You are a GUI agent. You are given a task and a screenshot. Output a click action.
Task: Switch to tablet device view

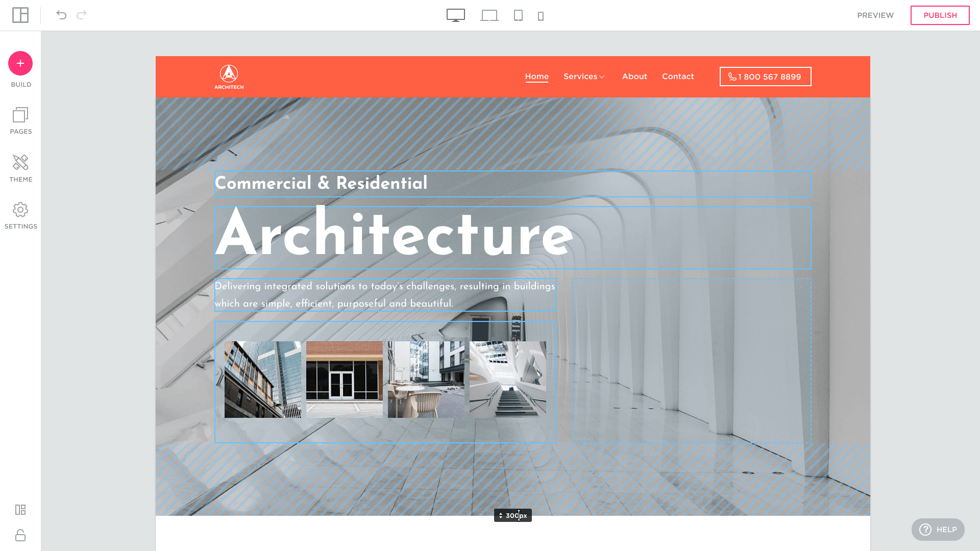point(518,16)
